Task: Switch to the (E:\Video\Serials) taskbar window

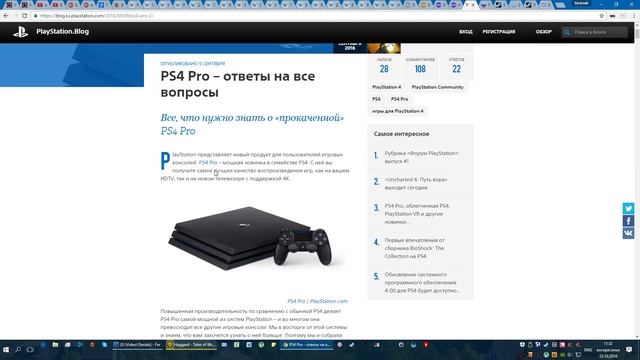Action: (x=138, y=345)
